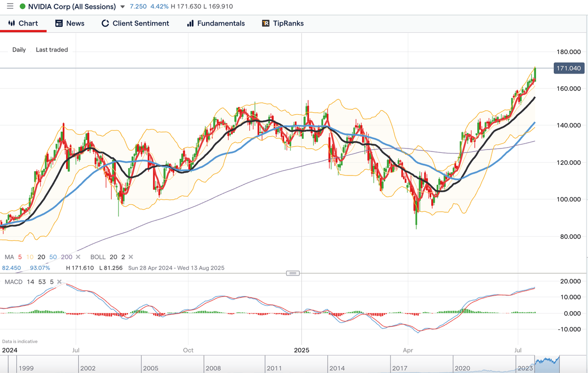Remove the MACD indicator
The image size is (588, 373).
(x=59, y=282)
